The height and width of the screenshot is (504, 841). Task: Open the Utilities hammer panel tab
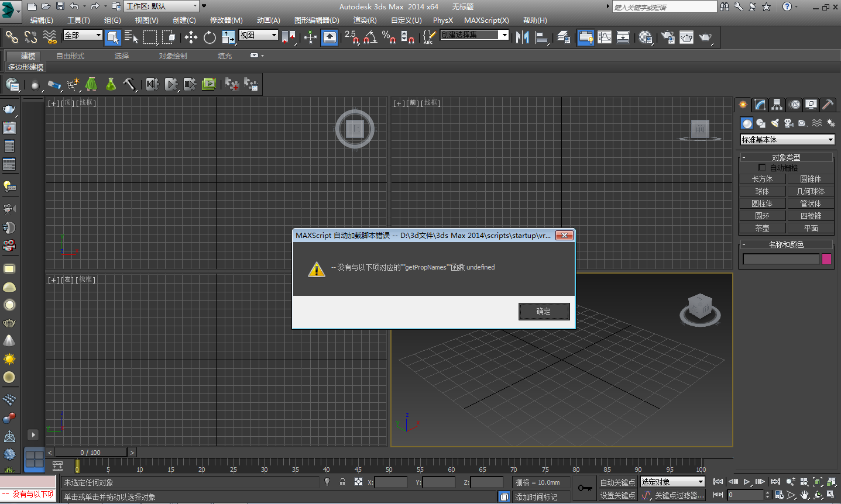[828, 105]
